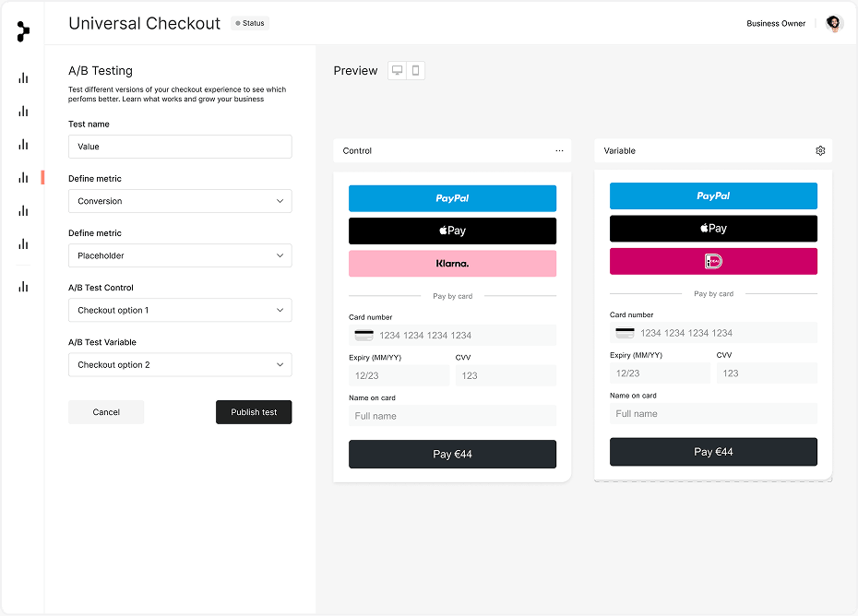The width and height of the screenshot is (858, 616).
Task: Open the Placeholder metric dropdown
Action: pyautogui.click(x=180, y=255)
